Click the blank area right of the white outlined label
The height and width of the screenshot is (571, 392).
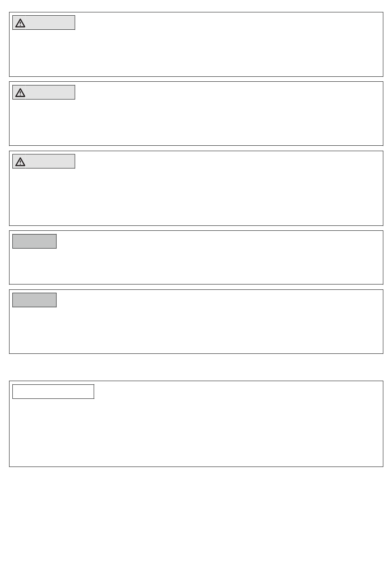[x=239, y=391]
